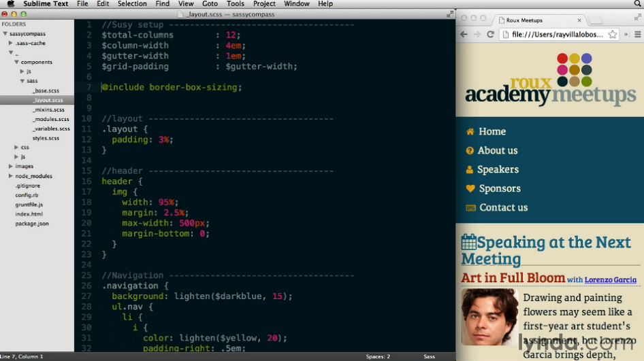This screenshot has height=361, width=644.
Task: Toggle Sublime Text fullscreen icon
Action: tap(450, 14)
